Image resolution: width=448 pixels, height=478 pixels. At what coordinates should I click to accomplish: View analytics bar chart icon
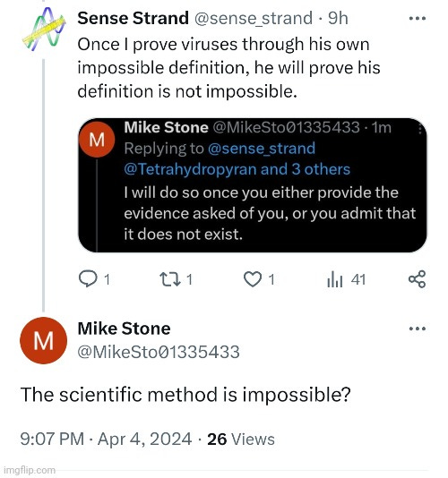pyautogui.click(x=335, y=279)
